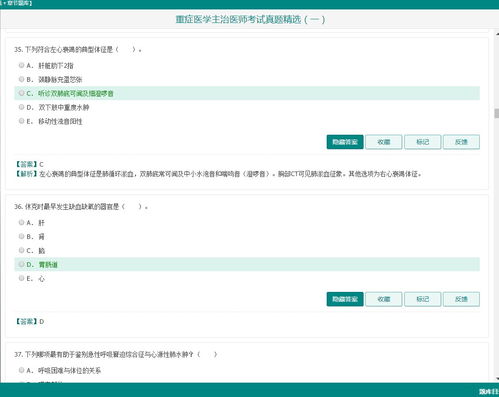499x397 pixels.
Task: Select option A 肝 in question 36
Action: point(21,222)
